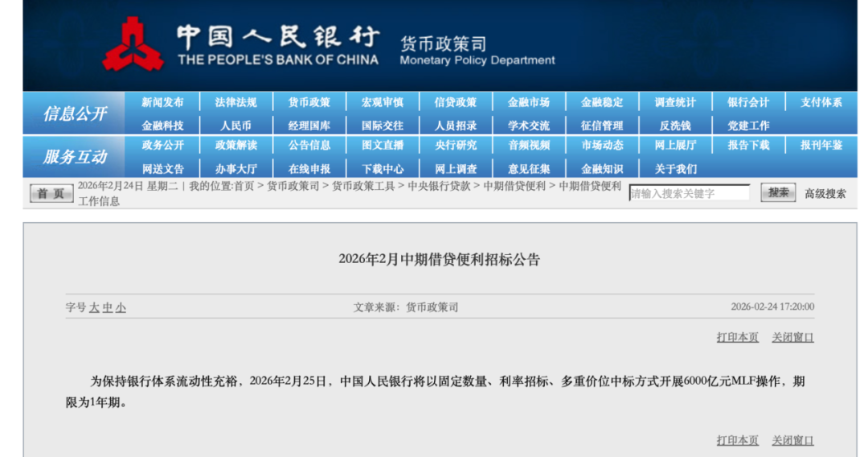Viewport: 868px width, 457px height.
Task: Open the 新闻发布 menu item
Action: [x=162, y=103]
